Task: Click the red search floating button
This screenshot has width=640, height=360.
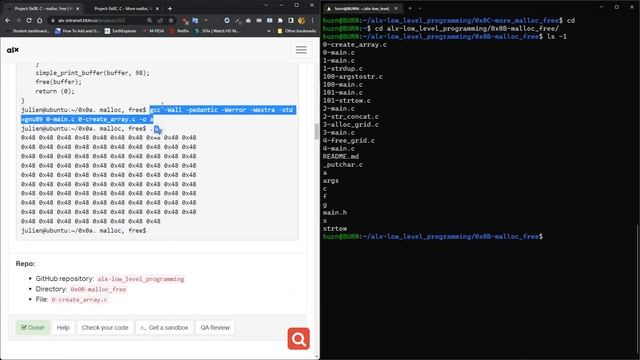Action: click(x=298, y=339)
